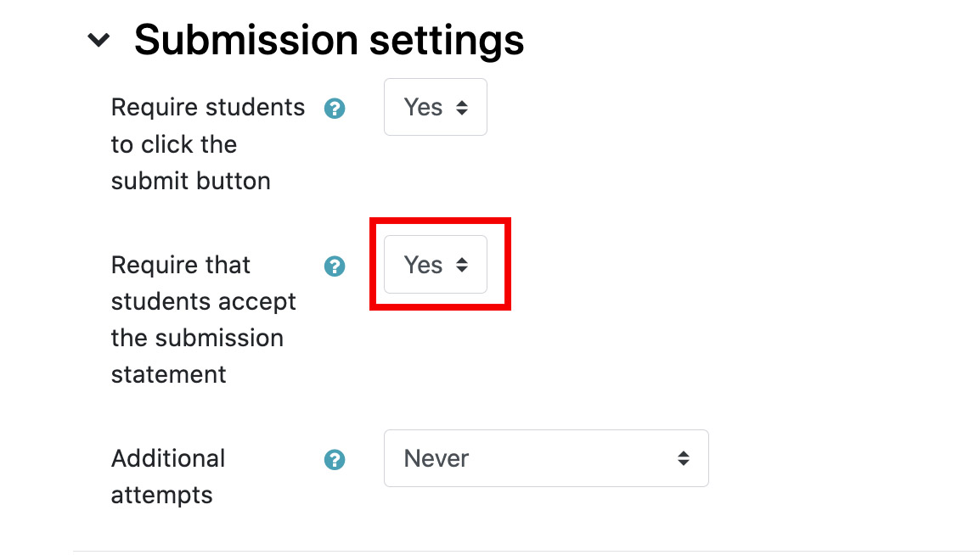
Task: Select the Yes value for submit button requirement
Action: (423, 108)
